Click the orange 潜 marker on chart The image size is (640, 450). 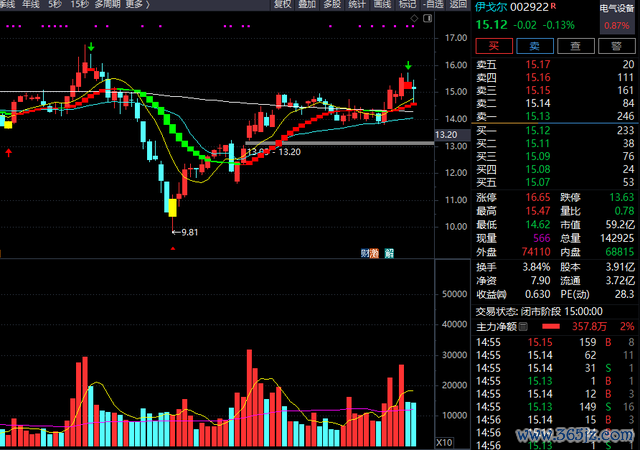click(376, 254)
